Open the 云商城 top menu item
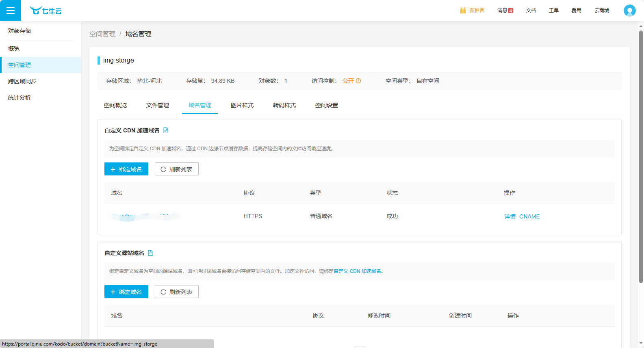The height and width of the screenshot is (348, 644). tap(602, 11)
